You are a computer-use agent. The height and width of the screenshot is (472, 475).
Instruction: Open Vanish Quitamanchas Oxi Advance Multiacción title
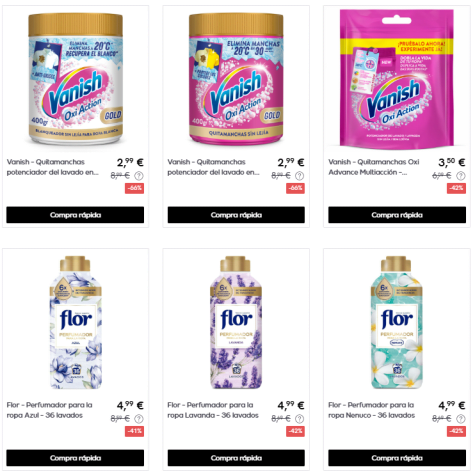point(374,167)
